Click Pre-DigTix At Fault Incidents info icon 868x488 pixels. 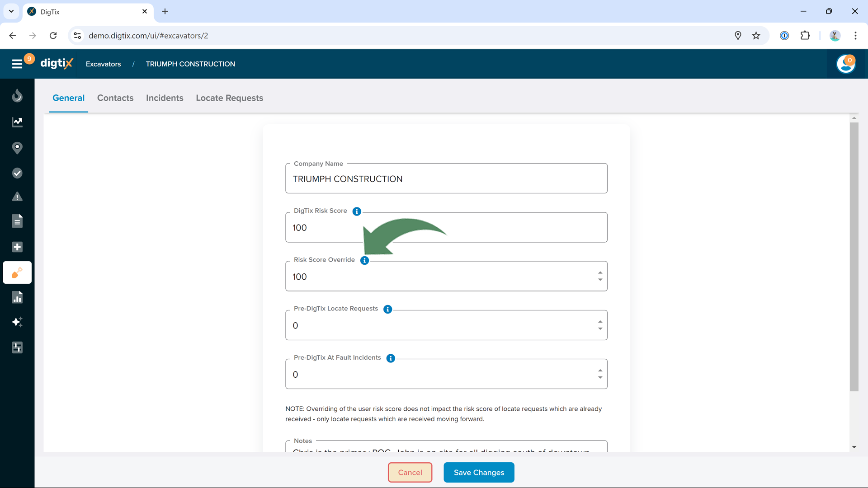click(391, 358)
